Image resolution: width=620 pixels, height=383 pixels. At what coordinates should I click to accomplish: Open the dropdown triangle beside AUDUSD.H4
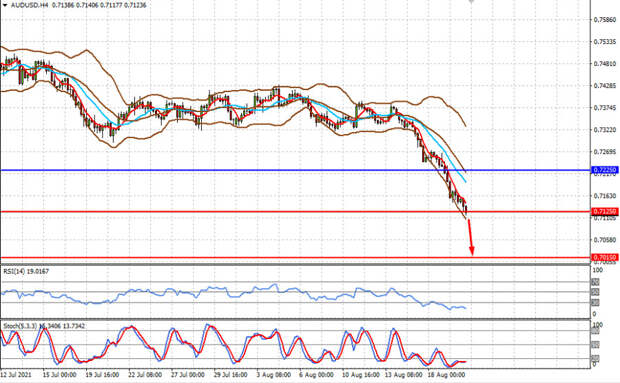click(x=5, y=5)
